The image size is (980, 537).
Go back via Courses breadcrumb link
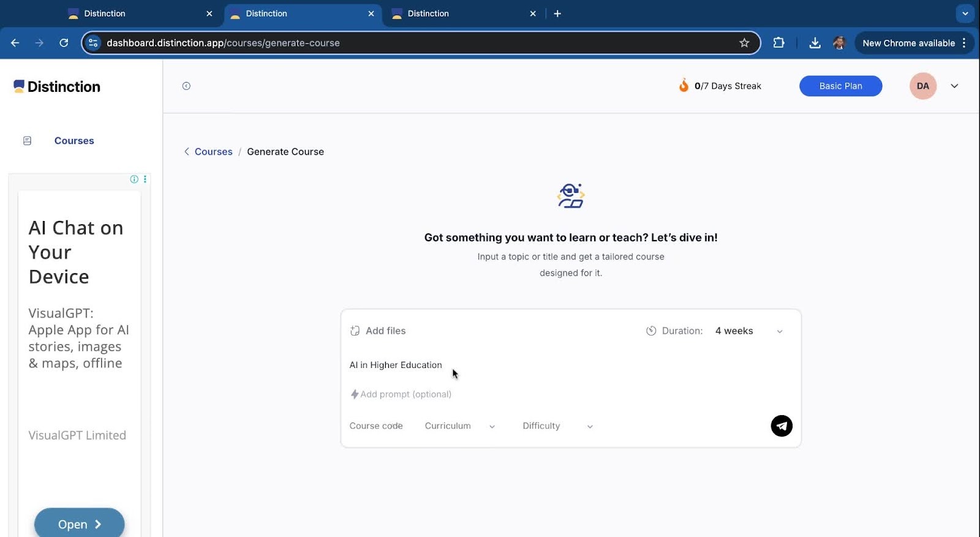pos(213,152)
